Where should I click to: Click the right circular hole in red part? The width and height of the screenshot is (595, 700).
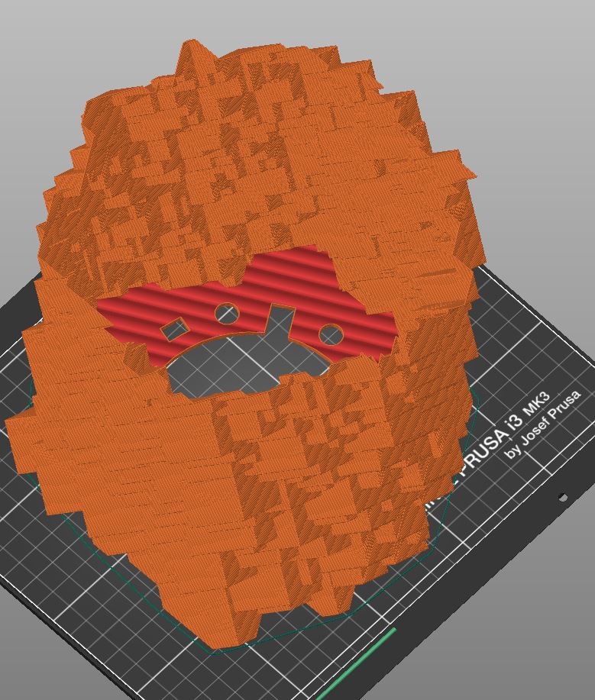tap(331, 335)
